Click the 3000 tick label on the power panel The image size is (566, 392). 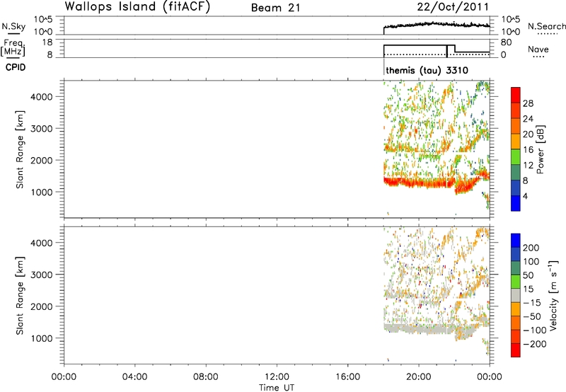(42, 129)
